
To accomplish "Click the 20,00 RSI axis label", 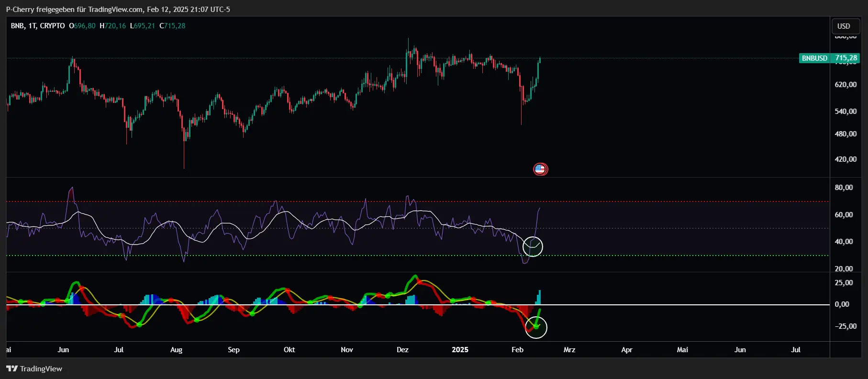I will [844, 269].
